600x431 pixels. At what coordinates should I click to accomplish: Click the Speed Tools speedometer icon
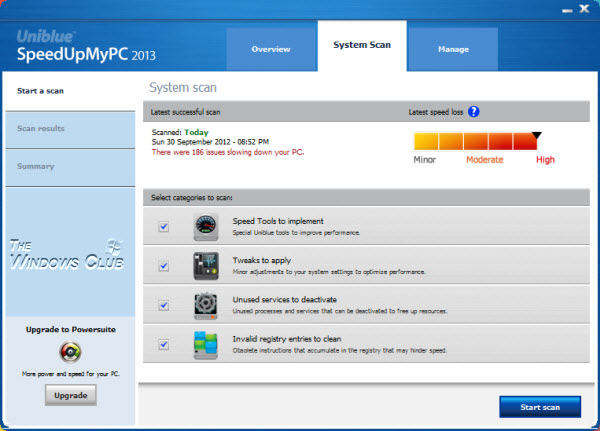click(207, 226)
